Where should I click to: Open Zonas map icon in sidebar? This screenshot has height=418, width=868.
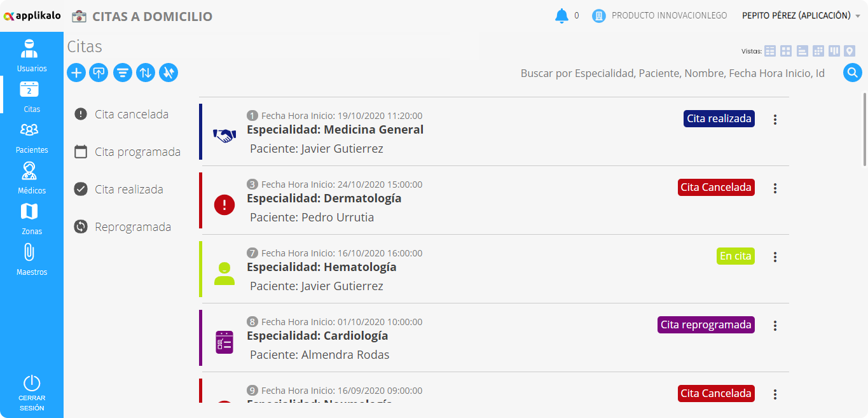(x=32, y=219)
